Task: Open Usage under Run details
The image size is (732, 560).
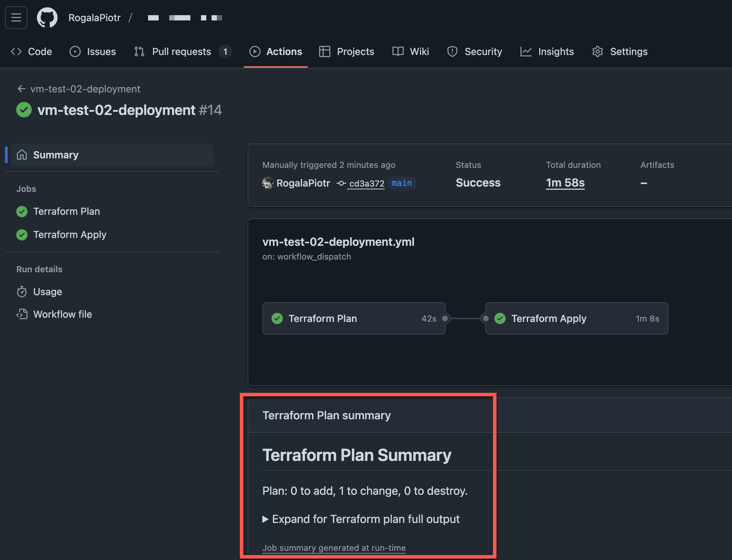Action: pyautogui.click(x=48, y=292)
